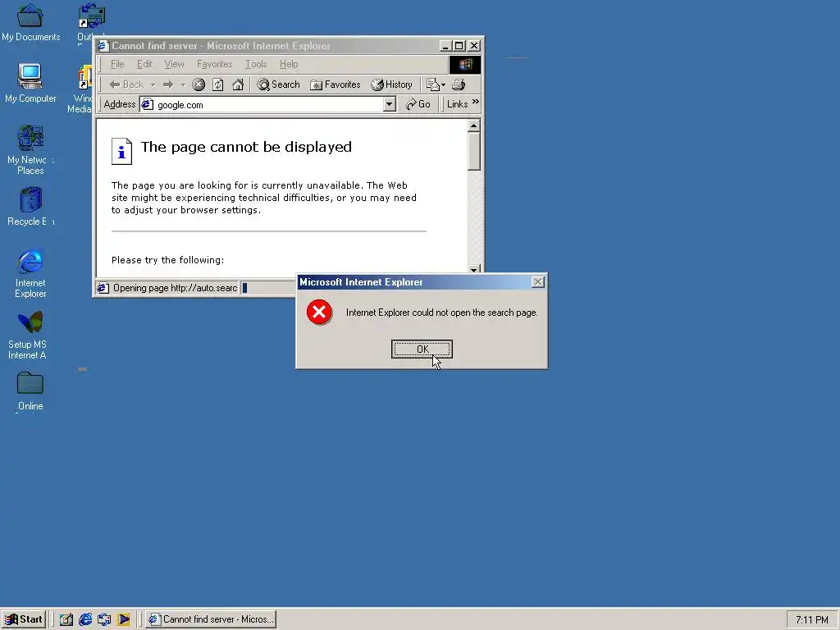Viewport: 840px width, 630px height.
Task: Select the Recycle Bin desktop icon
Action: click(x=30, y=207)
